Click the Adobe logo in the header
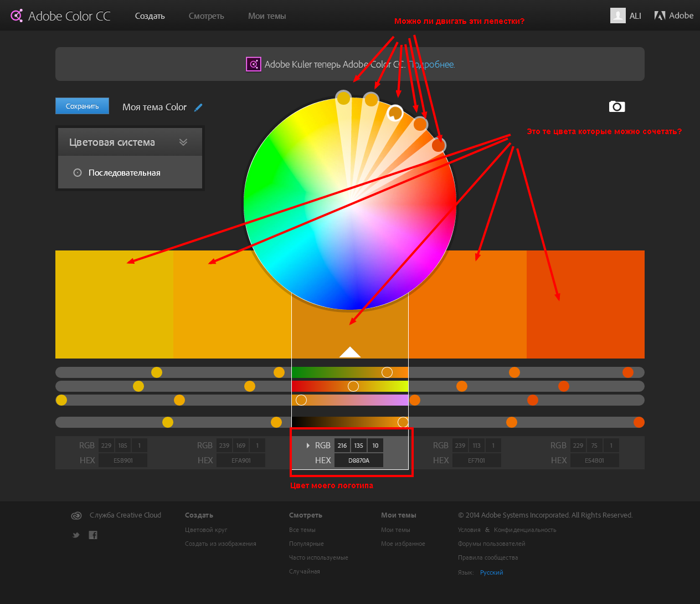This screenshot has height=604, width=700. tap(673, 16)
